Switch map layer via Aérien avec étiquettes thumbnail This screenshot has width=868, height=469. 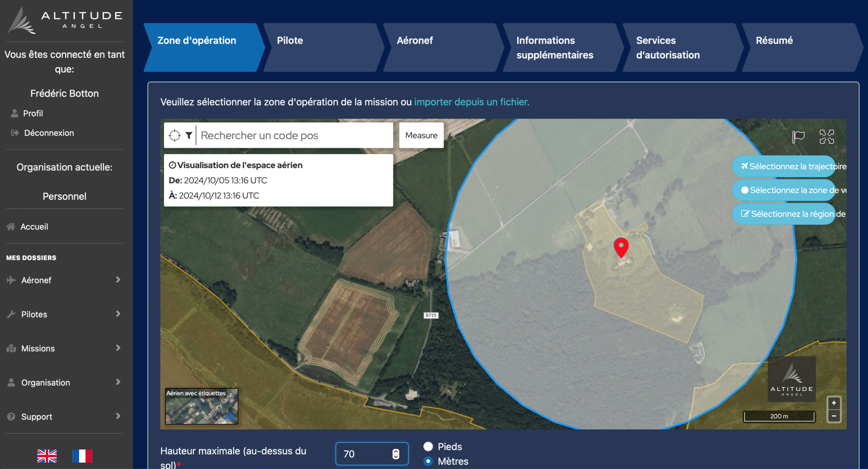[201, 406]
